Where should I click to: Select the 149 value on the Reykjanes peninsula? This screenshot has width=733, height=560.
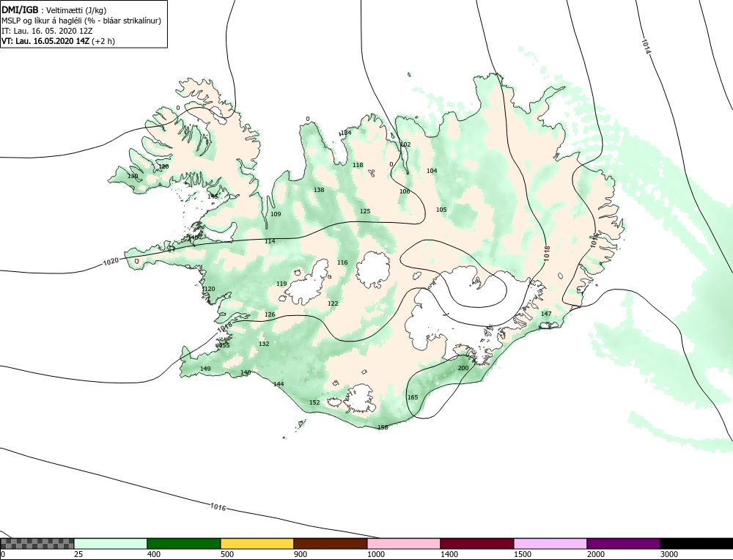(205, 369)
